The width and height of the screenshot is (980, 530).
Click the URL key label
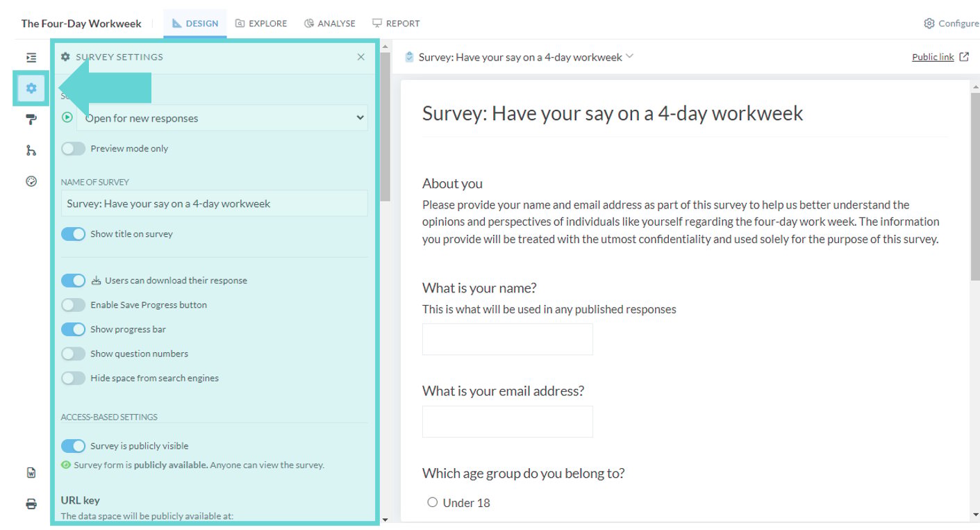[x=81, y=500]
